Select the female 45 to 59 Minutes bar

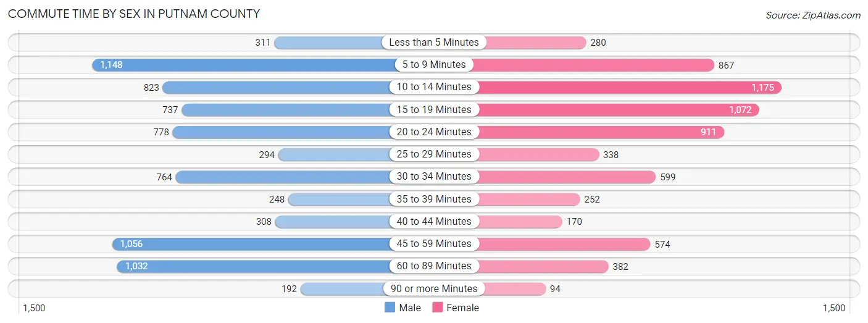561,243
